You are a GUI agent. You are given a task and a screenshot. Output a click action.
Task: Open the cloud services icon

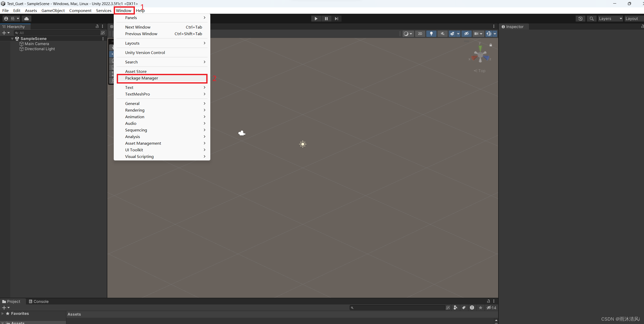click(27, 19)
